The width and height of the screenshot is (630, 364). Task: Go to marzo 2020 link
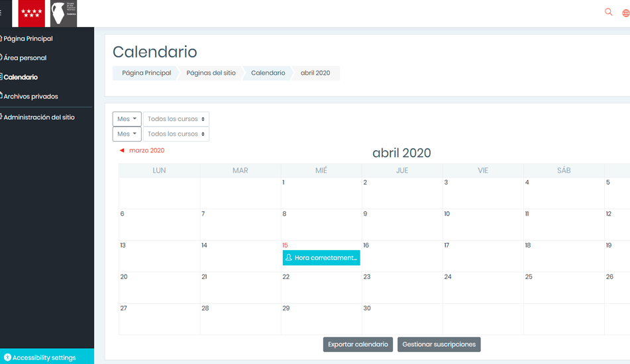point(146,150)
